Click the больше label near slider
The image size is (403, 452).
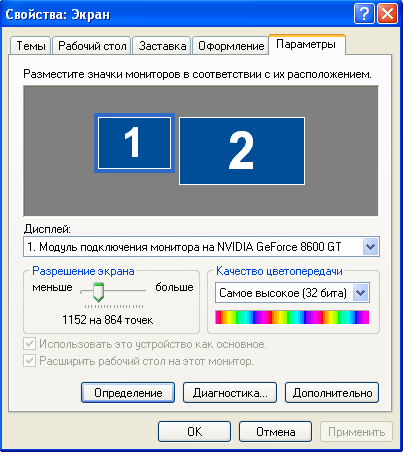click(174, 287)
